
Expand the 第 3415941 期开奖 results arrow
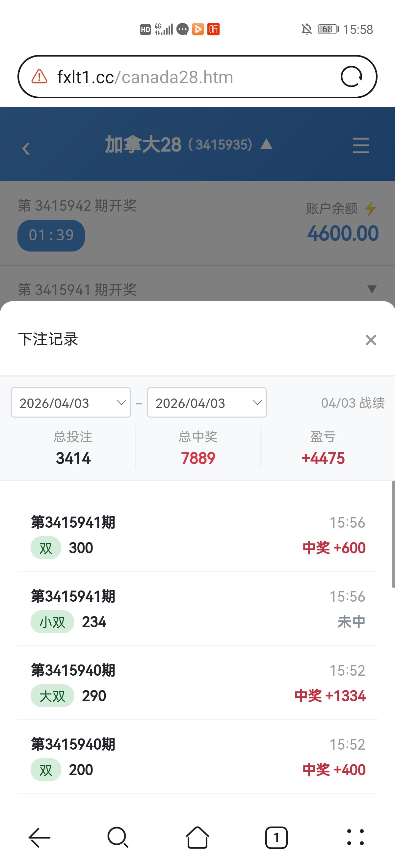click(372, 289)
